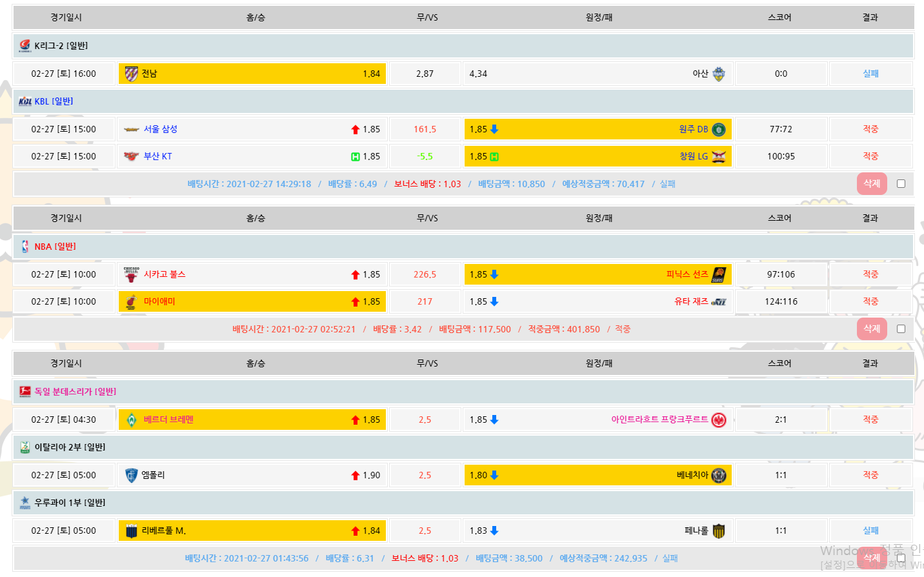Select the 베네치아 away odds cell

[x=597, y=475]
